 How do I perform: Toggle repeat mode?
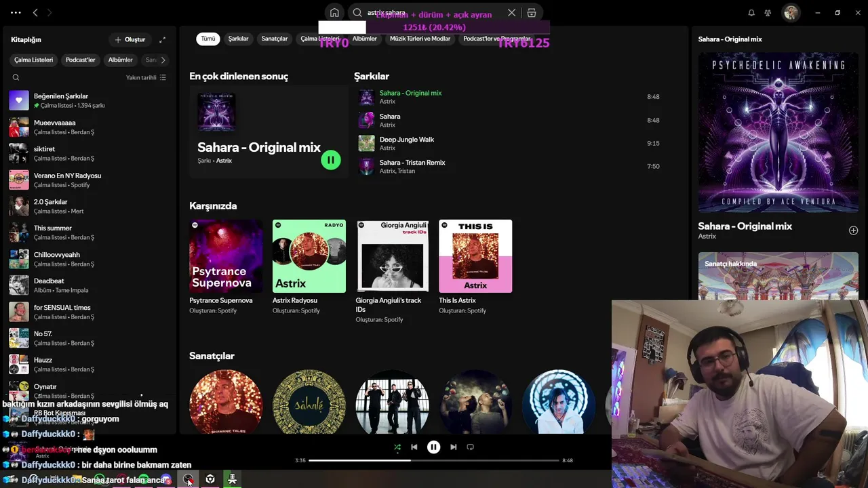click(470, 447)
